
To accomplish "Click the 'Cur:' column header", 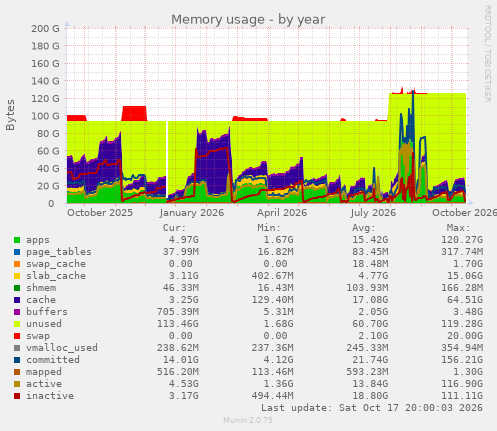I will pos(174,228).
